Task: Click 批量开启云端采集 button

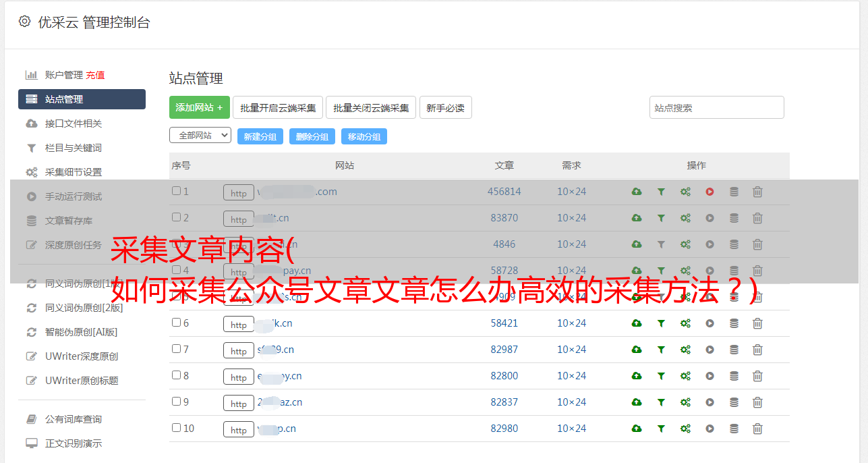Action: pos(278,107)
